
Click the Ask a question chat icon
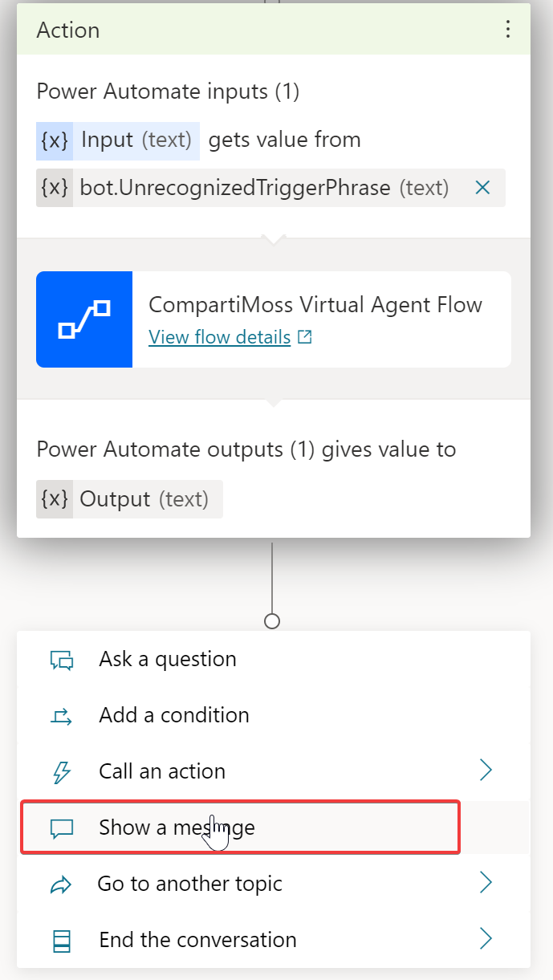click(x=62, y=660)
